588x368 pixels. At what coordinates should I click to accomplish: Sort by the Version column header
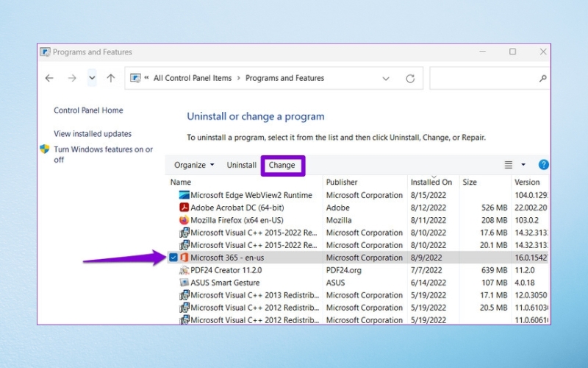point(527,182)
